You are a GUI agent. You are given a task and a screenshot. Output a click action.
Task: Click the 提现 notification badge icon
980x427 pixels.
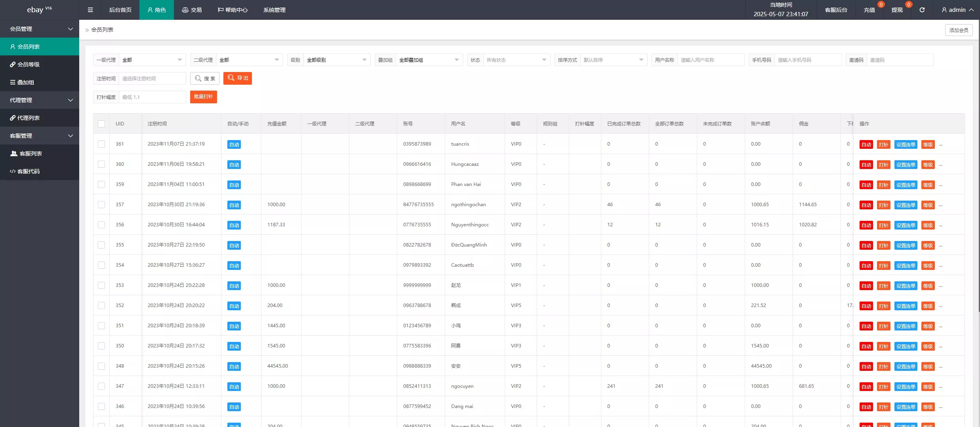point(909,5)
